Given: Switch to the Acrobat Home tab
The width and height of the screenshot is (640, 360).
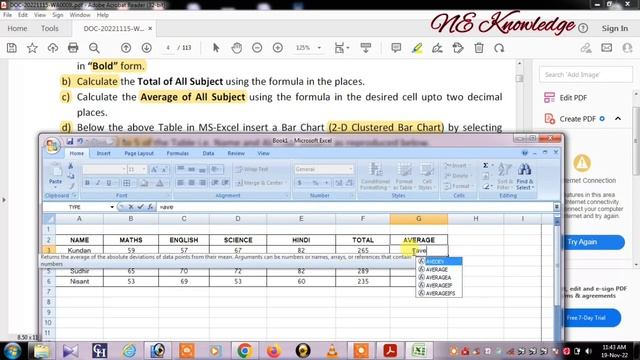Looking at the screenshot, I should pos(17,29).
